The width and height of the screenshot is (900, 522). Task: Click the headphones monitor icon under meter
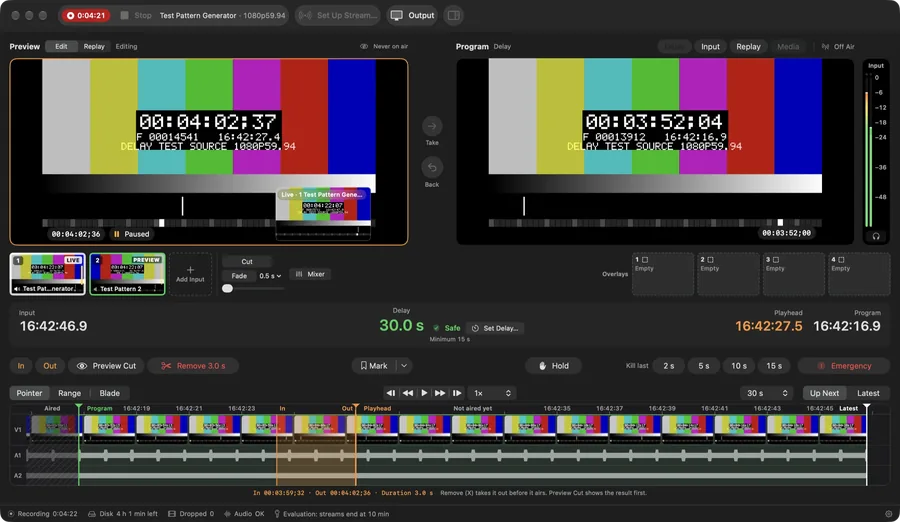pos(876,236)
